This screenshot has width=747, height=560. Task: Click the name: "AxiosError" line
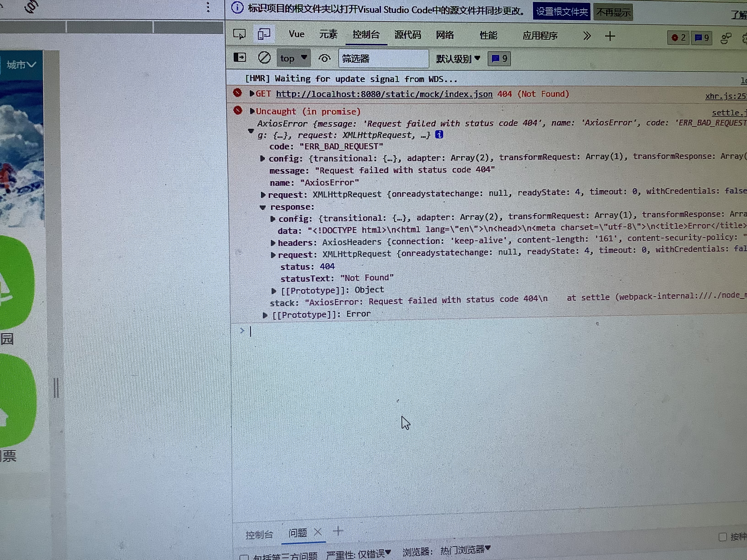314,183
